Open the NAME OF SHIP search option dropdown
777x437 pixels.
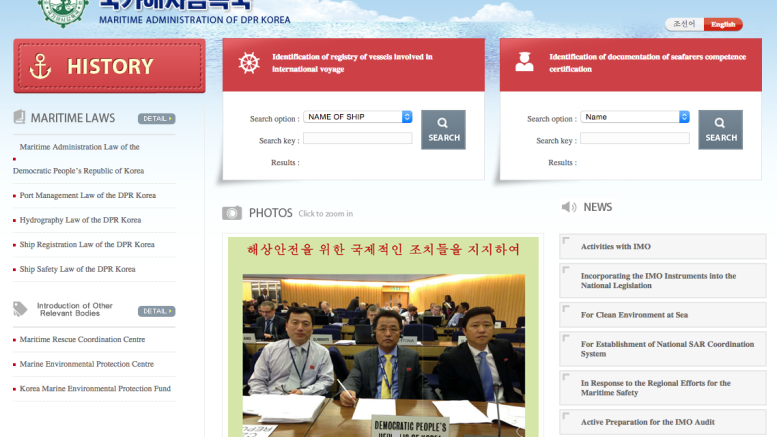click(x=358, y=117)
